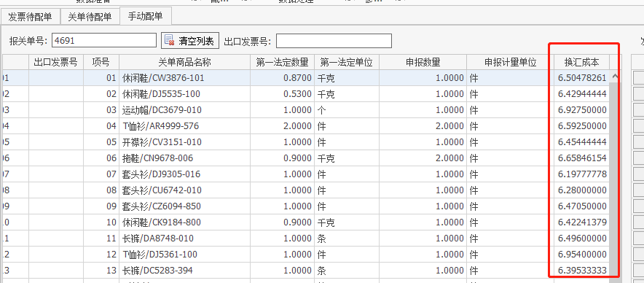
Task: Switch to the 发票待配单 tab
Action: click(x=31, y=17)
